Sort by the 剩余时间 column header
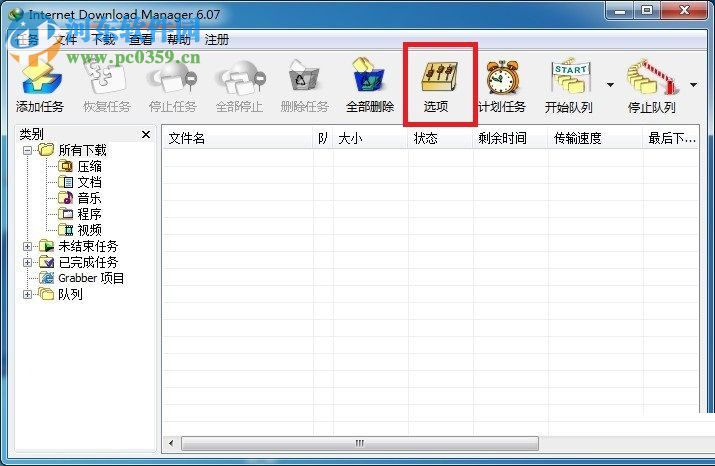The height and width of the screenshot is (466, 715). [x=510, y=138]
